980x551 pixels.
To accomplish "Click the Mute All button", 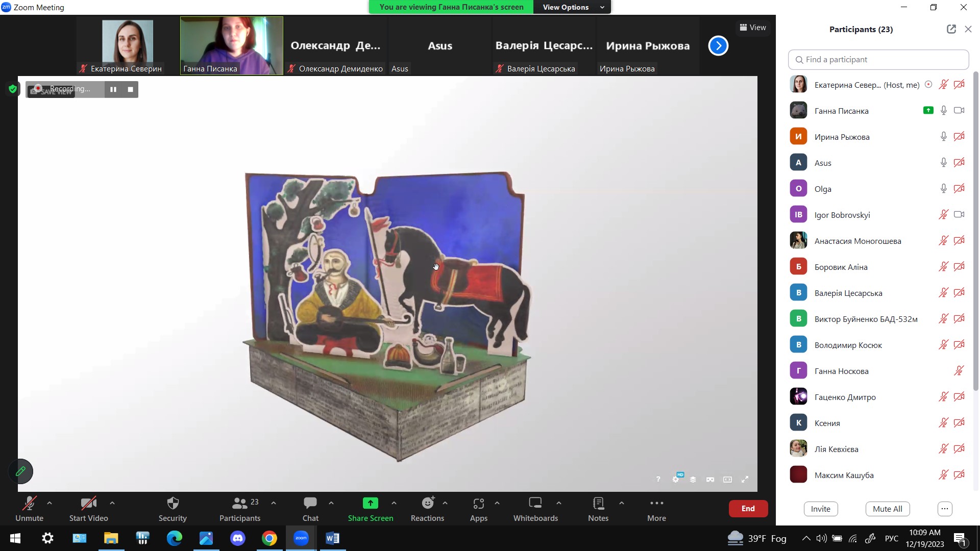I will [887, 509].
